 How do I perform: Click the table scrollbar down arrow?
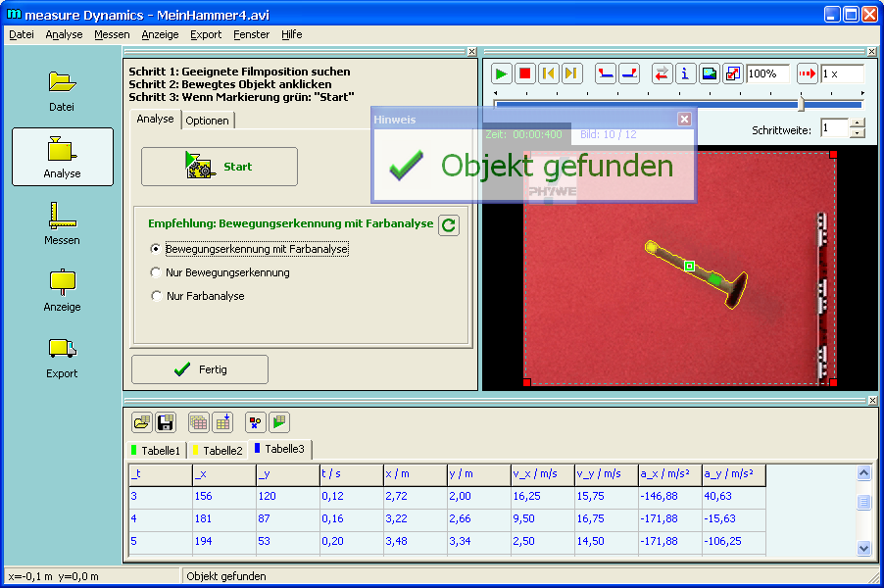click(x=863, y=548)
